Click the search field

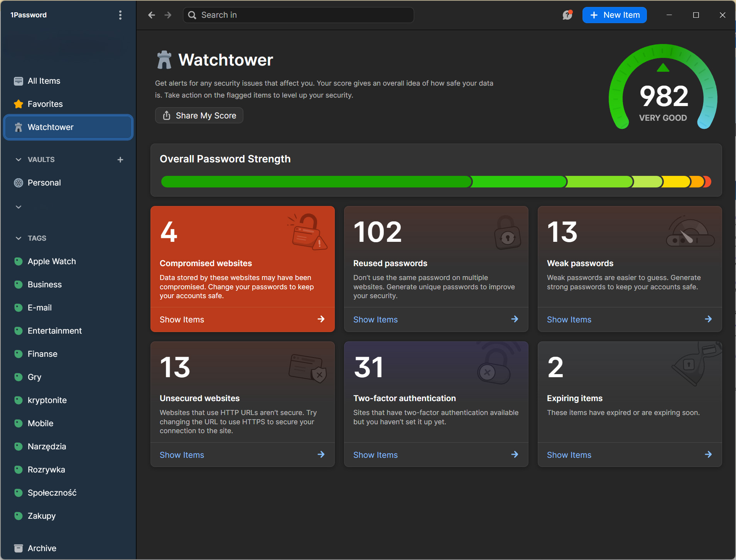(298, 15)
